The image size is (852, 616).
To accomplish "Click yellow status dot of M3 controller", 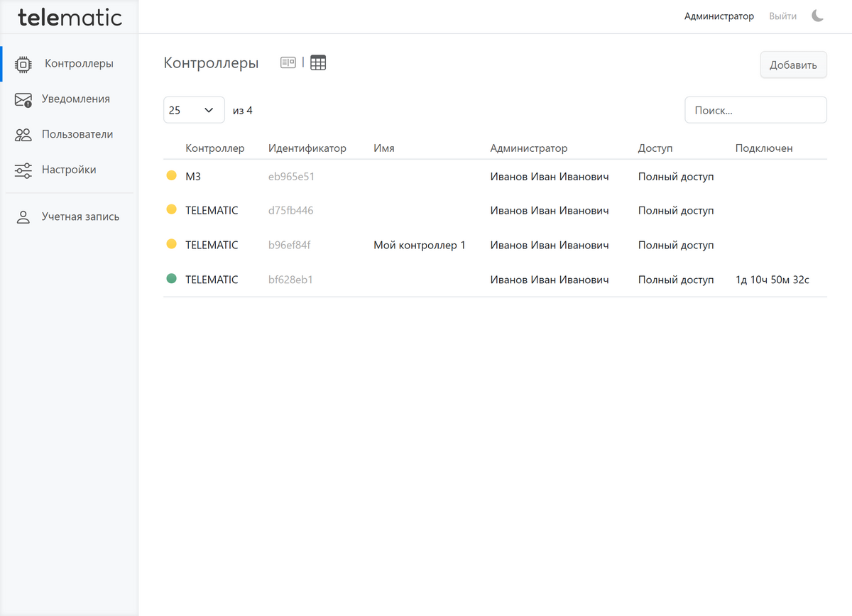I will [171, 175].
